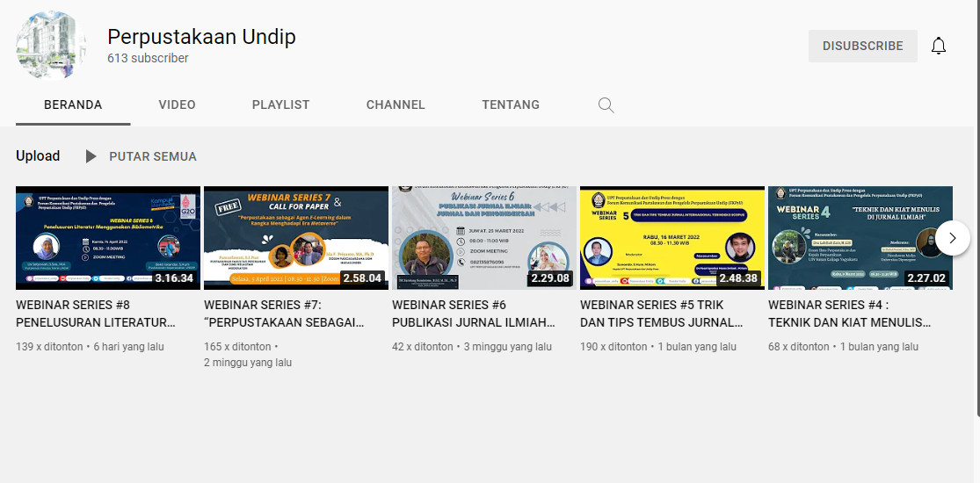Open Webinar Series 7 Call for Paper thumbnail
980x483 pixels.
tap(296, 238)
